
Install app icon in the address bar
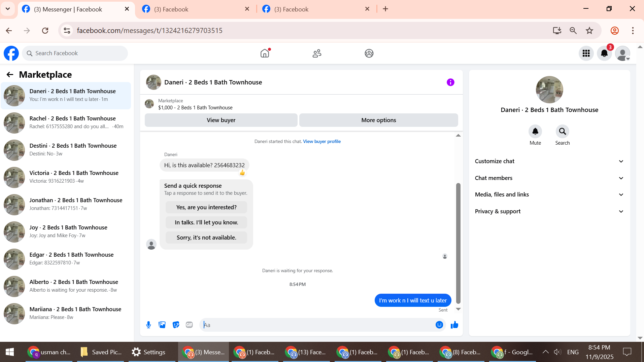[x=557, y=31]
